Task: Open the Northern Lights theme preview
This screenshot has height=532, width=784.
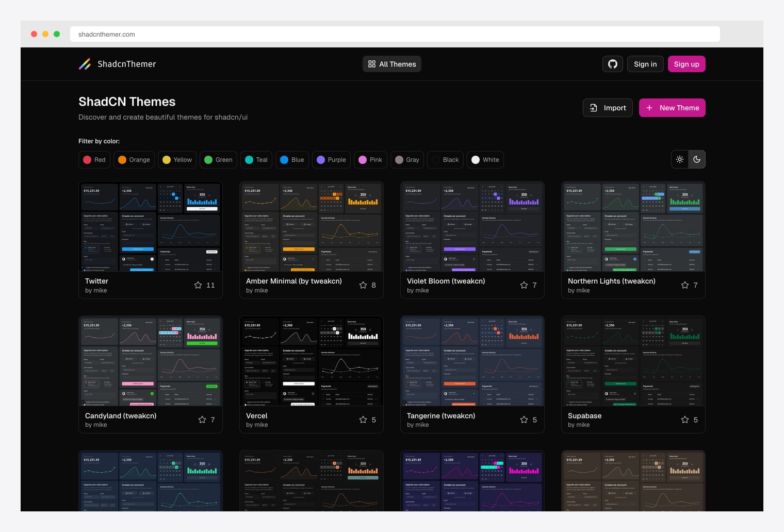Action: click(633, 226)
